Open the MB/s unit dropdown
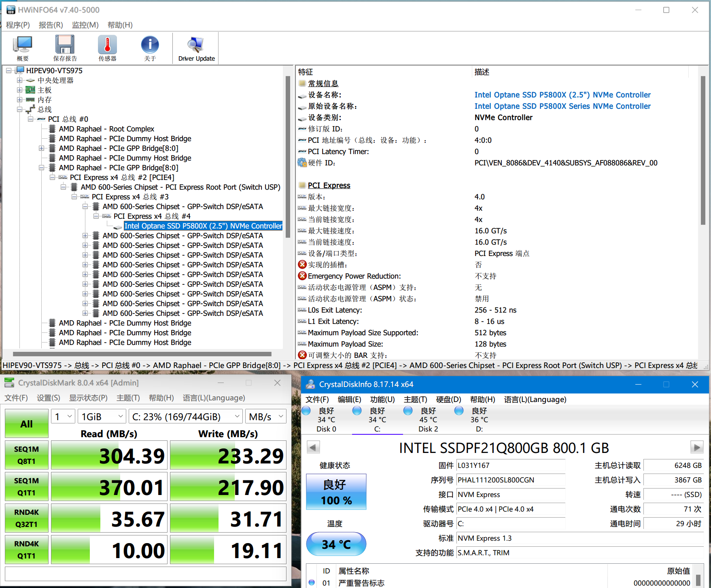The width and height of the screenshot is (711, 588). 266,417
